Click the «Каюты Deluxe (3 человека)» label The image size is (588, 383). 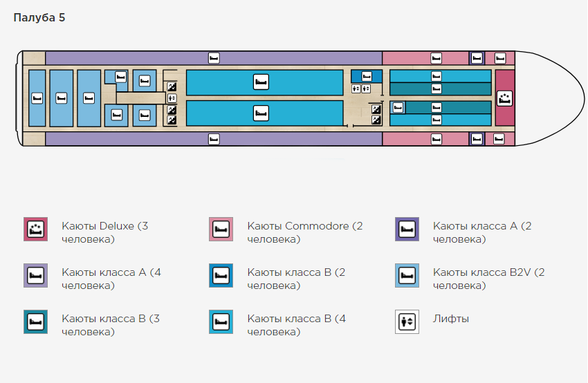(x=103, y=232)
